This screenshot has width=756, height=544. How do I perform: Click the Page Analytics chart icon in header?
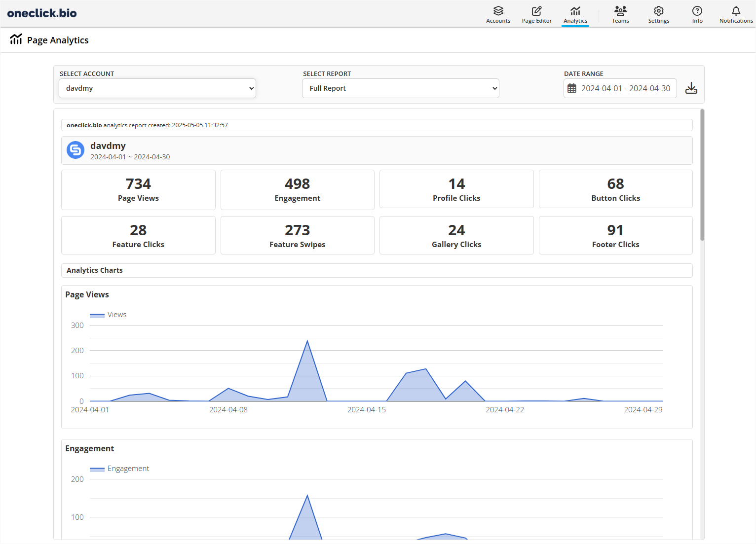coord(16,39)
